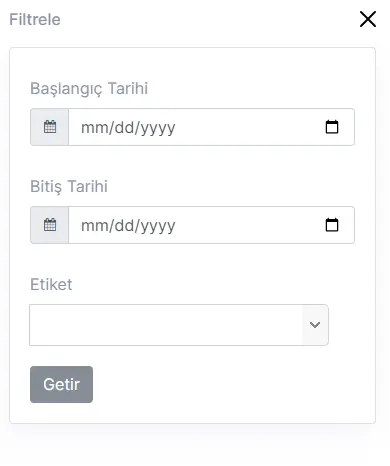Open the date picker for Bitiş Tarihi
The width and height of the screenshot is (390, 466).
332,225
